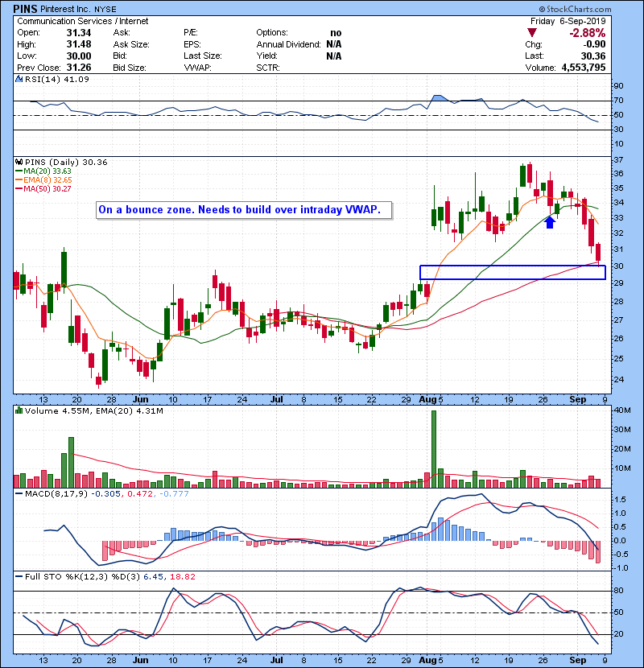Click the -2.88% percent change
Screen dimensions: 644x668
tap(588, 33)
